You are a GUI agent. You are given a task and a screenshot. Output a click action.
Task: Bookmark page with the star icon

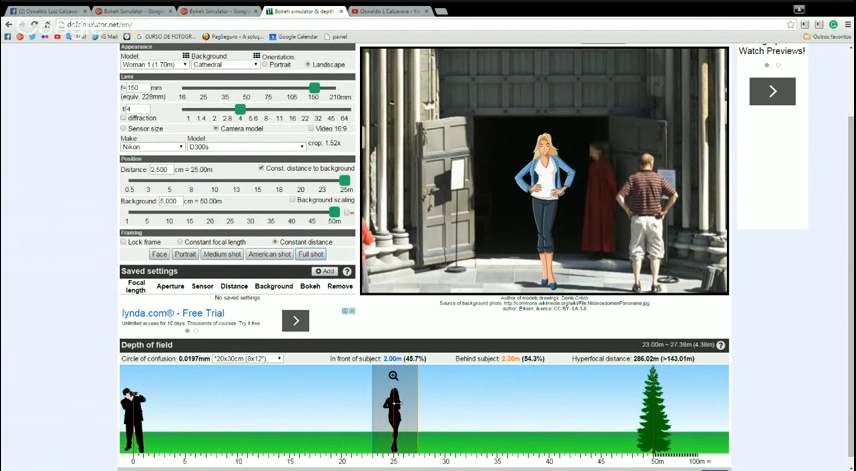[790, 25]
